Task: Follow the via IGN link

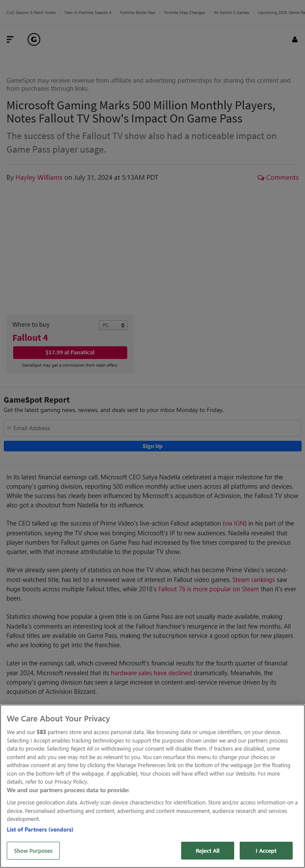Action: click(x=235, y=523)
